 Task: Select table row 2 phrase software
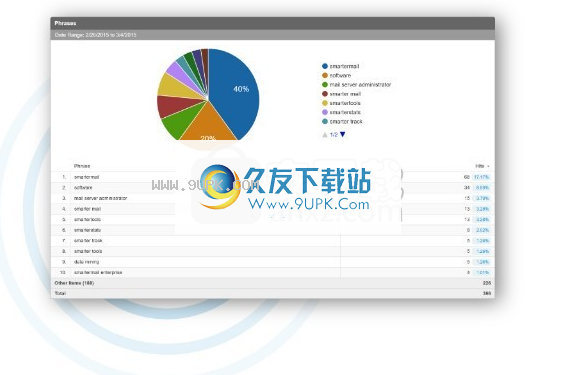pos(83,188)
